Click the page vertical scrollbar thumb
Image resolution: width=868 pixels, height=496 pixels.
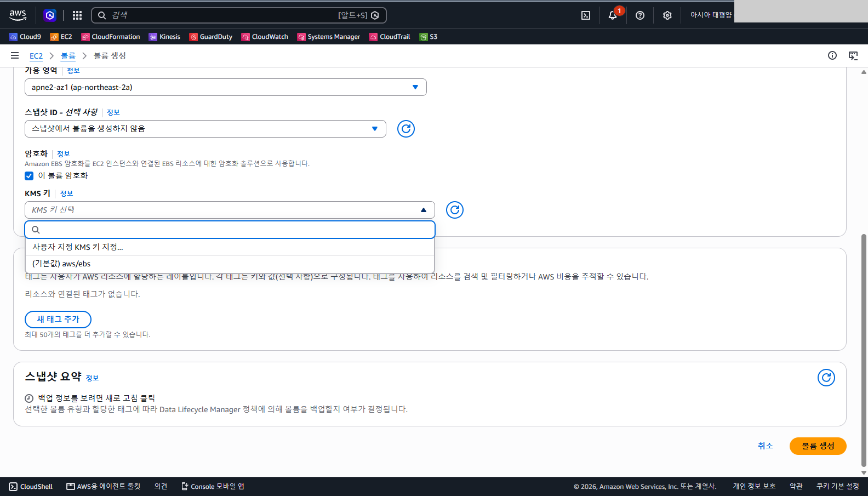(864, 351)
